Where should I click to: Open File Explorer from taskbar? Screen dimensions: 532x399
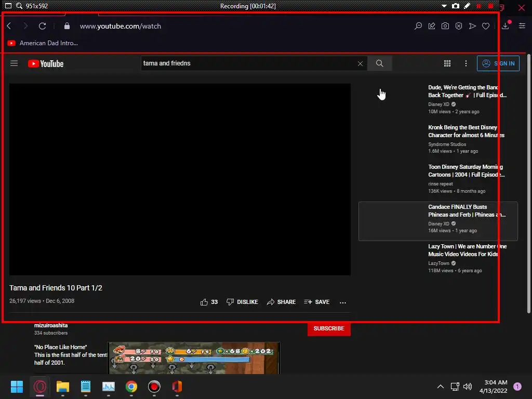63,387
